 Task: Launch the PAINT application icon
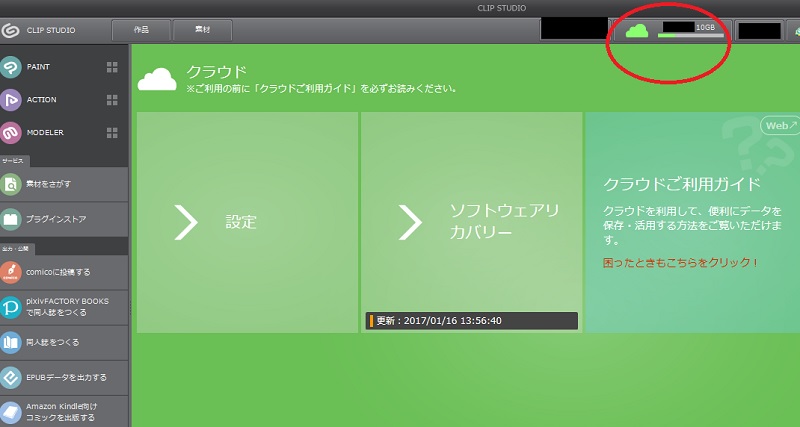pos(11,67)
